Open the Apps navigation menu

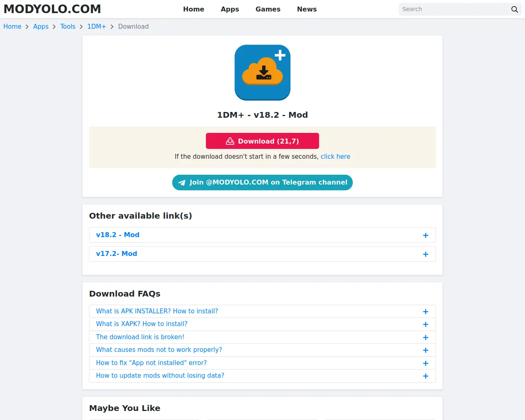230,9
